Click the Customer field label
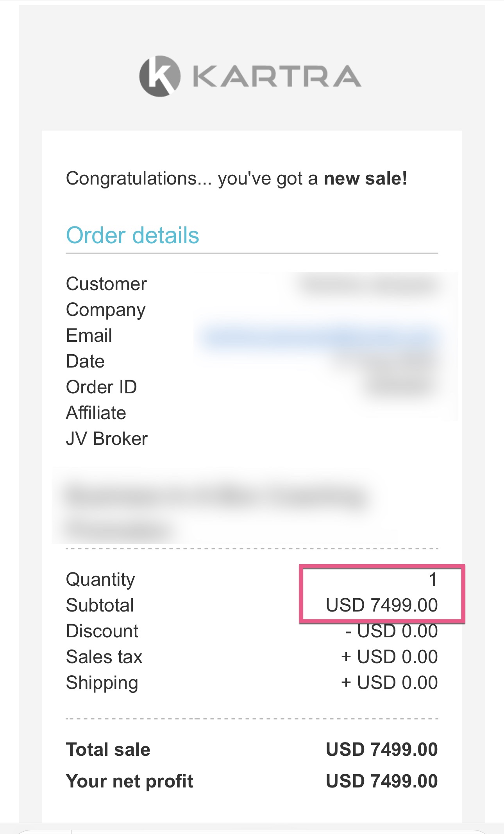 106,284
